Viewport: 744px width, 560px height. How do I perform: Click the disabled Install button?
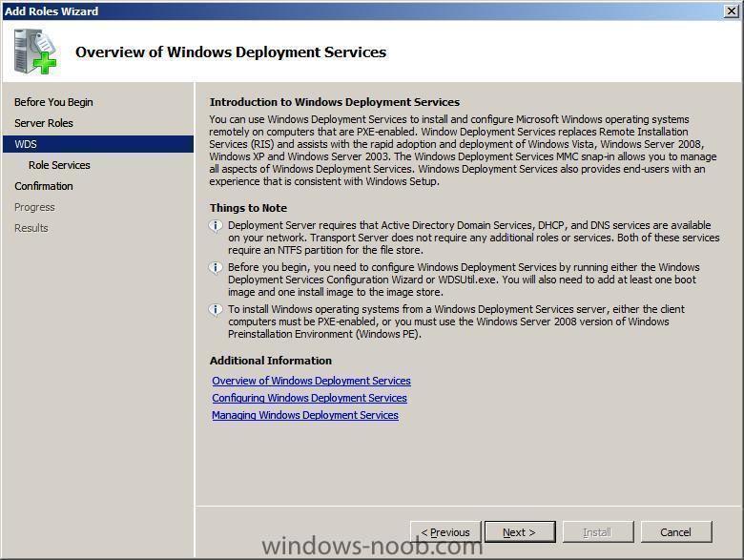[x=598, y=532]
